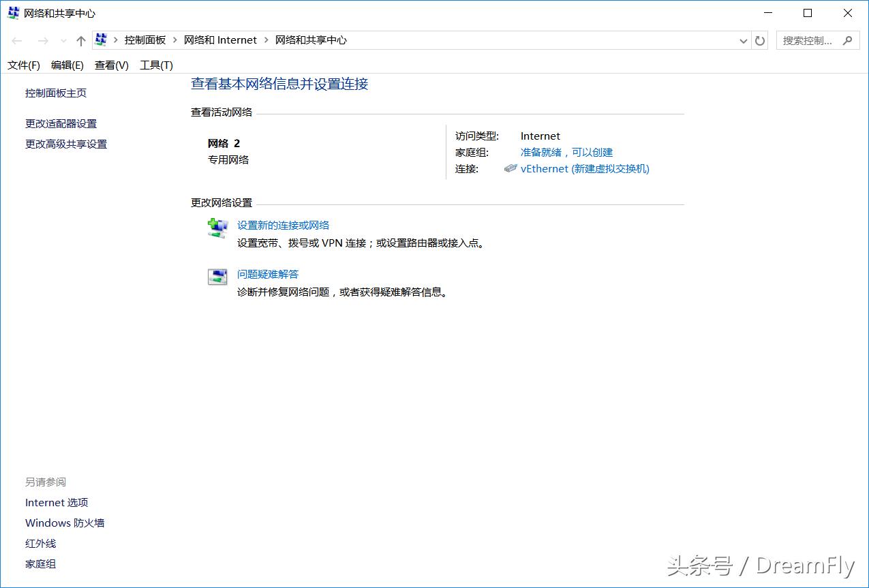Open Windows 防火墙 from the bottom links

tap(64, 523)
